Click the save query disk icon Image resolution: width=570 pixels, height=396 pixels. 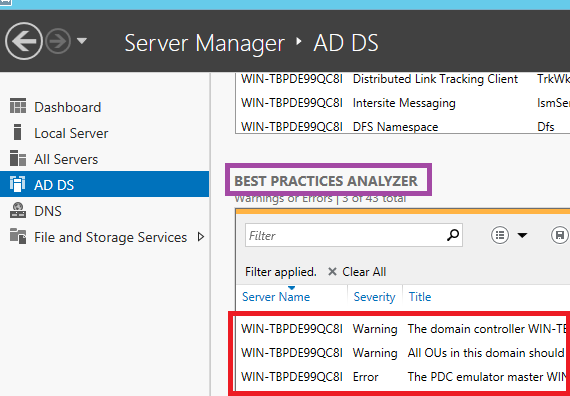tap(560, 235)
